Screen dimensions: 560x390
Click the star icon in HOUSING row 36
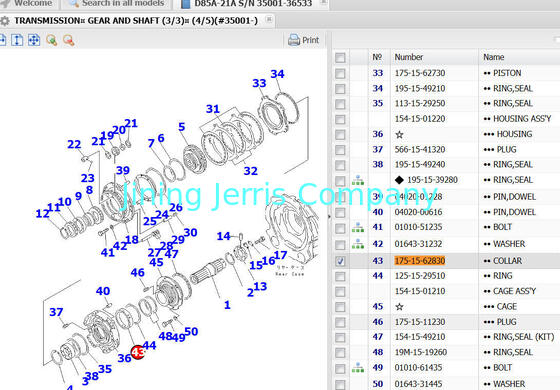click(400, 135)
